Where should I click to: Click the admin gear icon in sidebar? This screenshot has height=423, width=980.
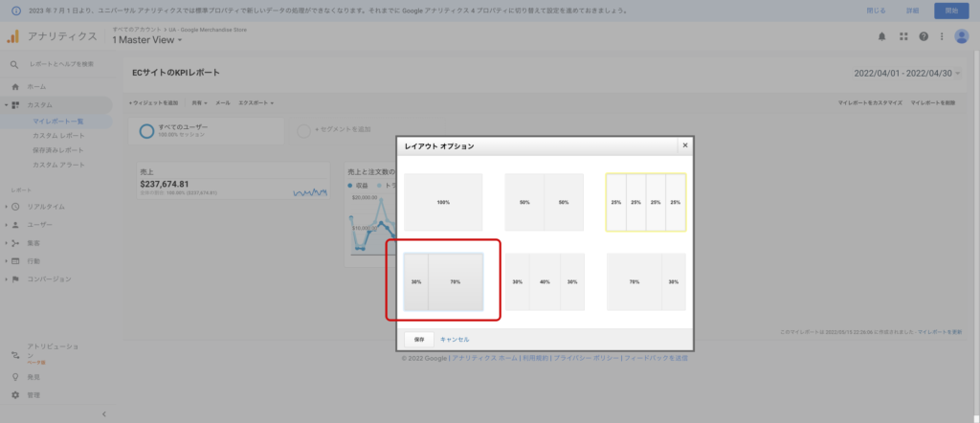click(x=15, y=394)
